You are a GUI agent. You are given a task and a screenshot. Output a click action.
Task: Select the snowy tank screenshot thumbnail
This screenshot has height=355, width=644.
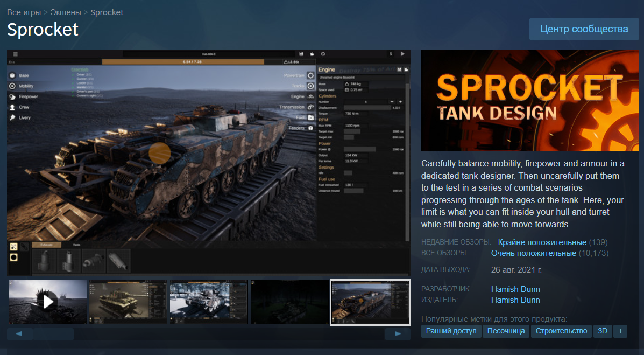click(x=209, y=302)
